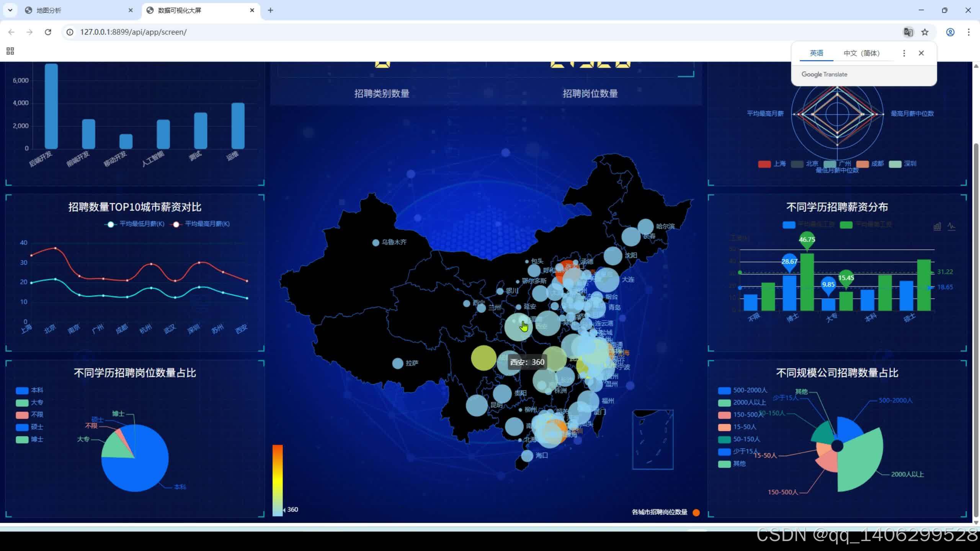Reload the page
Image resolution: width=980 pixels, height=551 pixels.
48,32
